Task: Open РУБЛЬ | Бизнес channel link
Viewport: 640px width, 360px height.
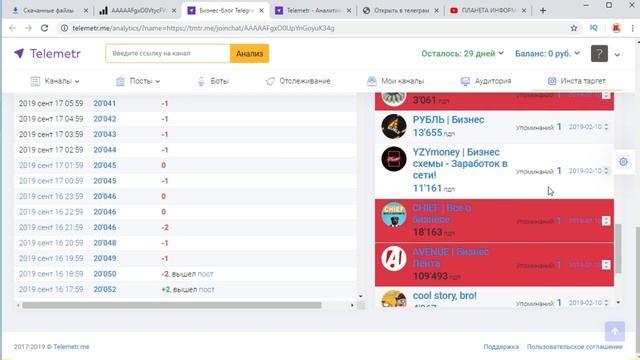Action: click(448, 120)
